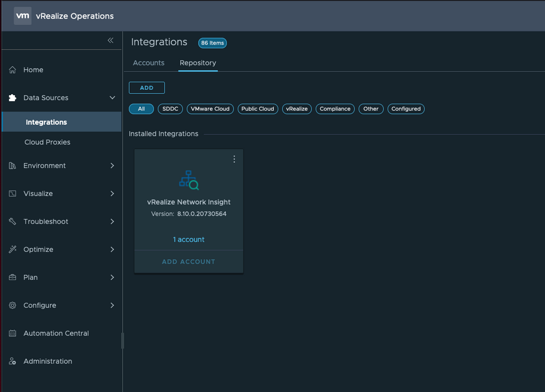Collapse the sidebar with the double-chevron icon
545x392 pixels.
(x=111, y=41)
